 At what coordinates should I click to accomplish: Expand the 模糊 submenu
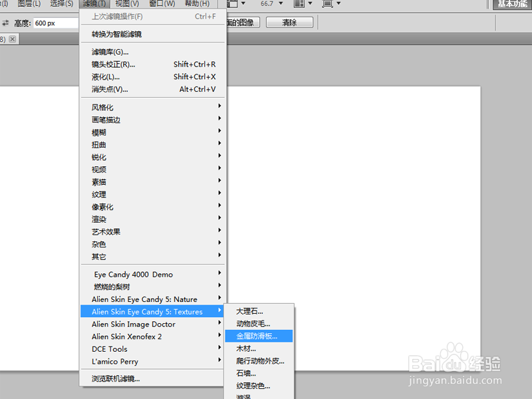pos(153,132)
